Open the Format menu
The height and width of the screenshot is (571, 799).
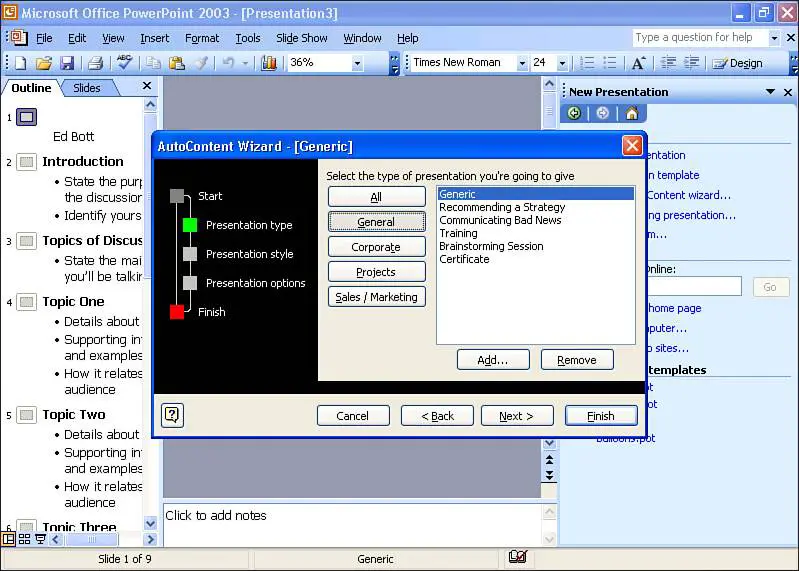(202, 38)
